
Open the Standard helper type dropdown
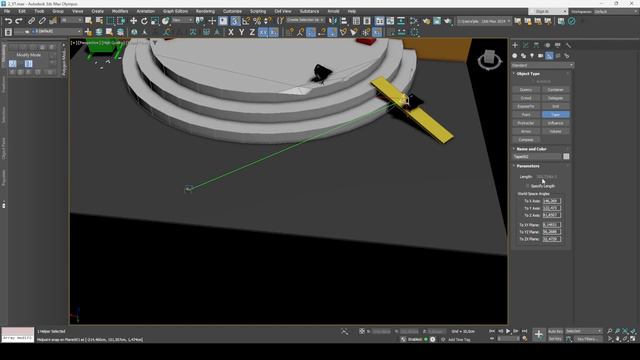(542, 65)
